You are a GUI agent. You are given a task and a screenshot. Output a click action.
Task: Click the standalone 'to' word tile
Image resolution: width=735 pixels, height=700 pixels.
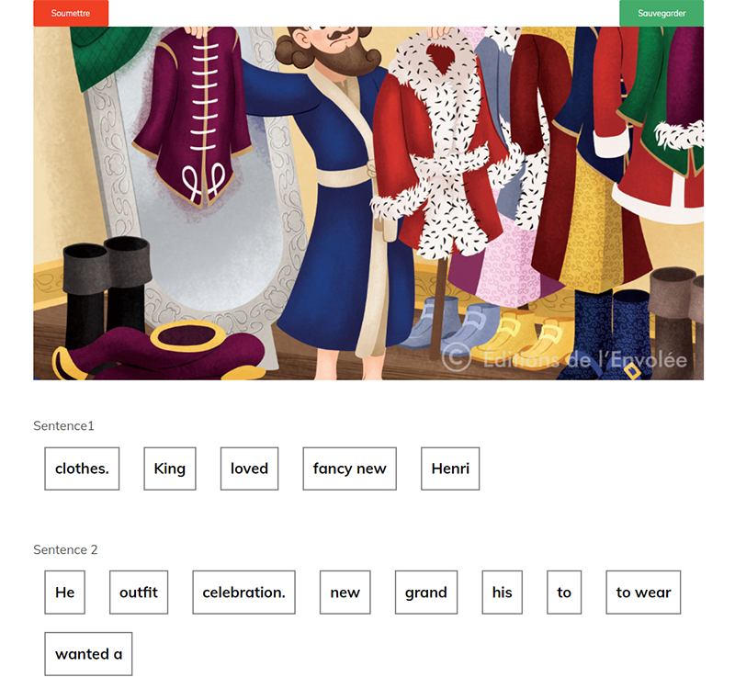(x=564, y=593)
